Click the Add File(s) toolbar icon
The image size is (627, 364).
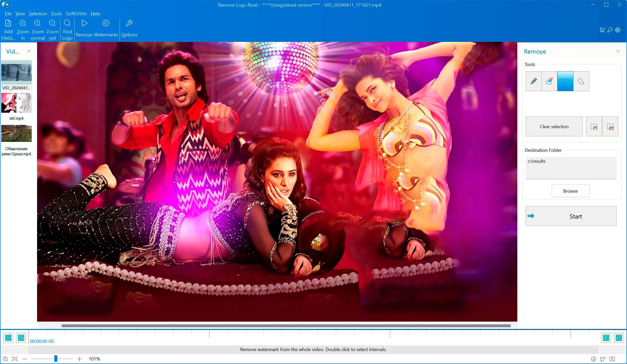click(8, 23)
